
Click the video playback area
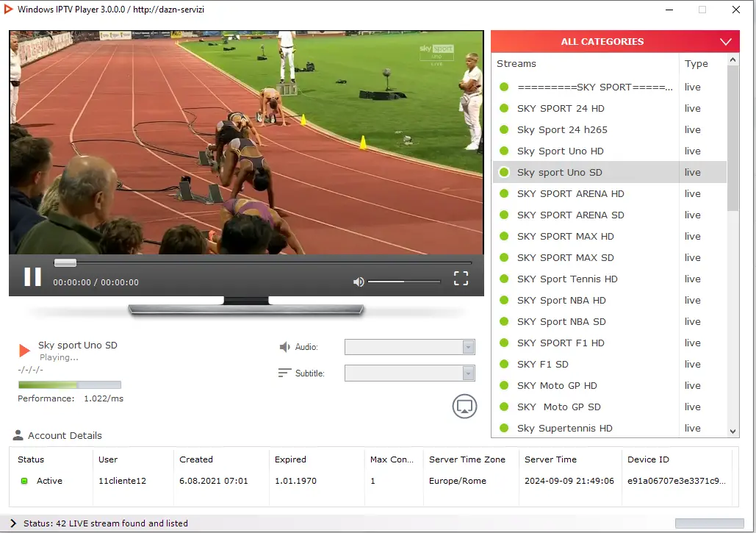click(x=246, y=143)
